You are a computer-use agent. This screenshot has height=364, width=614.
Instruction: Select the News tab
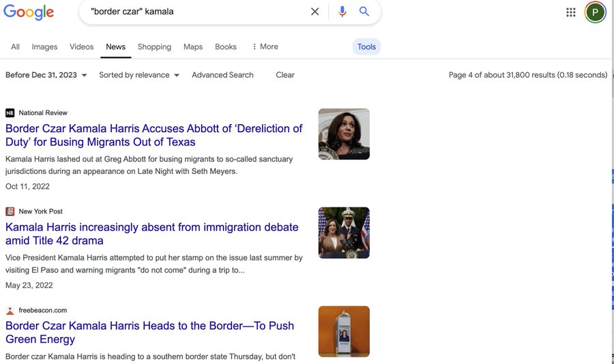coord(115,46)
